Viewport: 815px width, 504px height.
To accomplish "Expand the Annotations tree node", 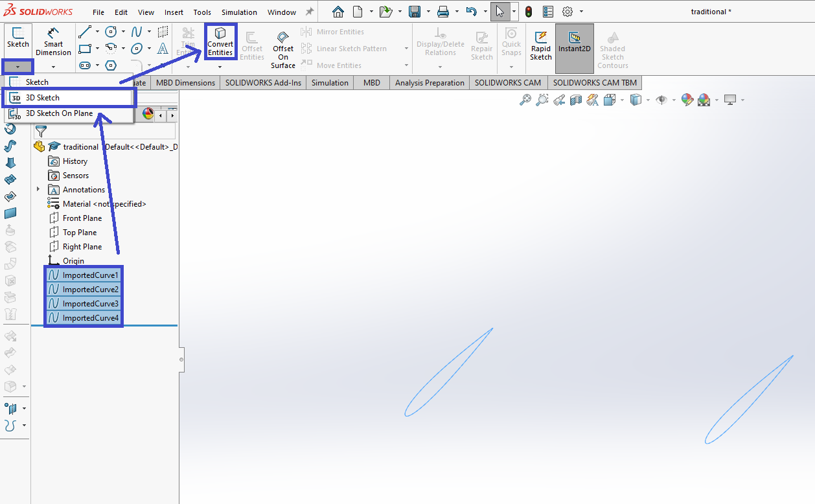I will [38, 189].
